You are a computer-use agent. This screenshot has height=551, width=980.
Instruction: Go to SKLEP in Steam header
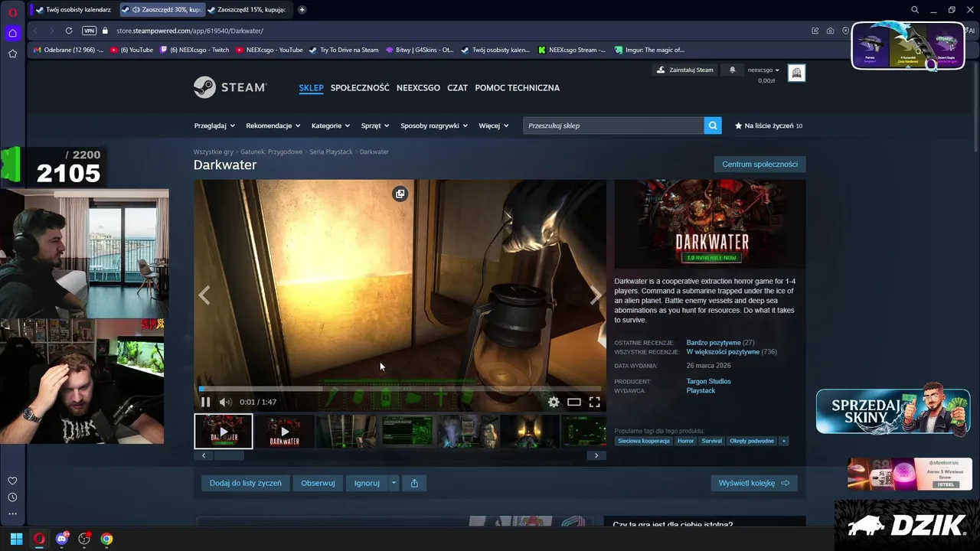[311, 87]
